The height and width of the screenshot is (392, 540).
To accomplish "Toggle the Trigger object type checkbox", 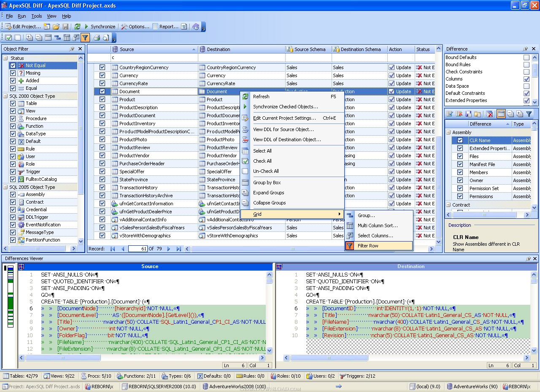I will (x=13, y=172).
